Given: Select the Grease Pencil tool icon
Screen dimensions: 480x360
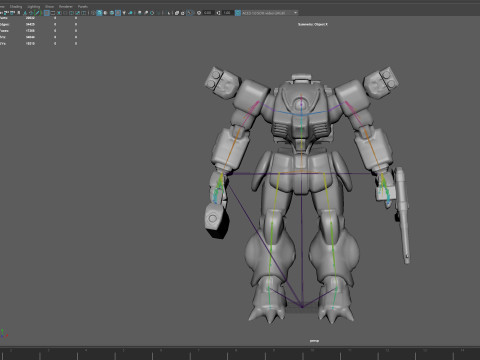Looking at the screenshot, I should point(37,13).
